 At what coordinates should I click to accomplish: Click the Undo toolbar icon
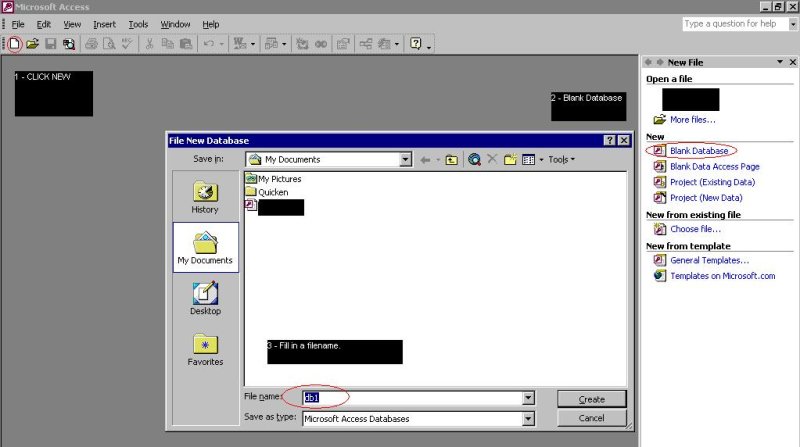(209, 44)
